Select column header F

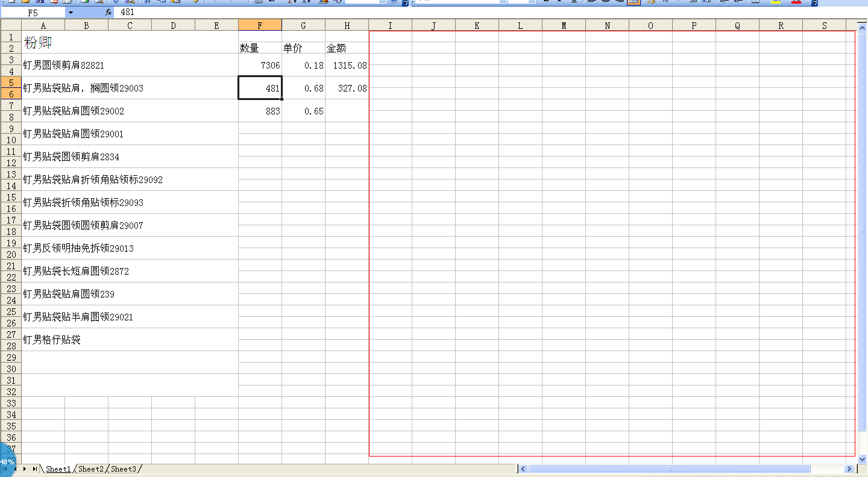tap(260, 25)
